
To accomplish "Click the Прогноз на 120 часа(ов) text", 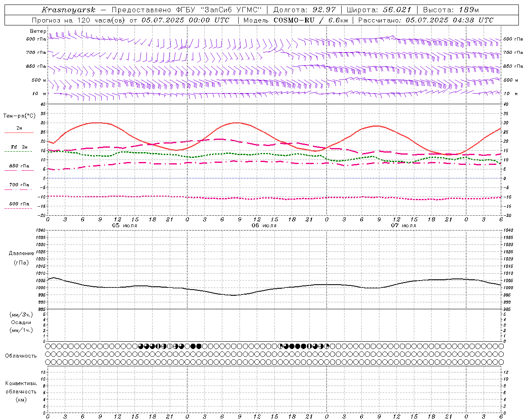I will coord(79,20).
